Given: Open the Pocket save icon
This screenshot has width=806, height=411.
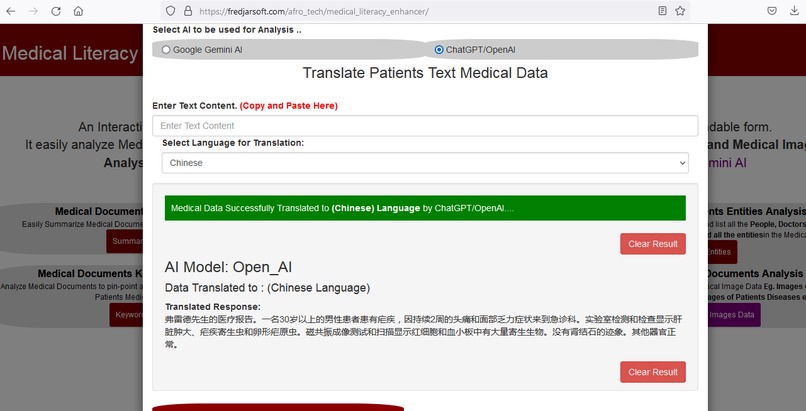Looking at the screenshot, I should (x=772, y=11).
